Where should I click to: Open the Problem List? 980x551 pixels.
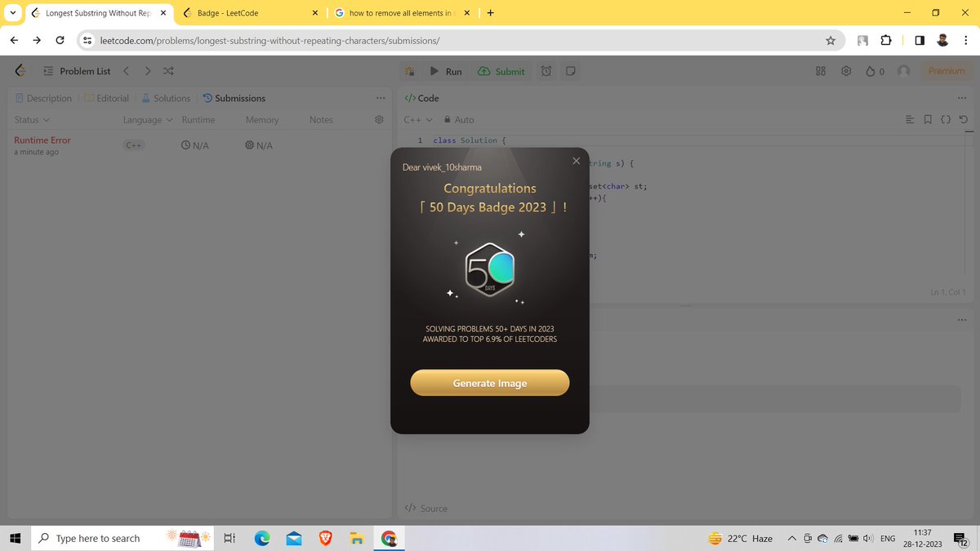(77, 71)
